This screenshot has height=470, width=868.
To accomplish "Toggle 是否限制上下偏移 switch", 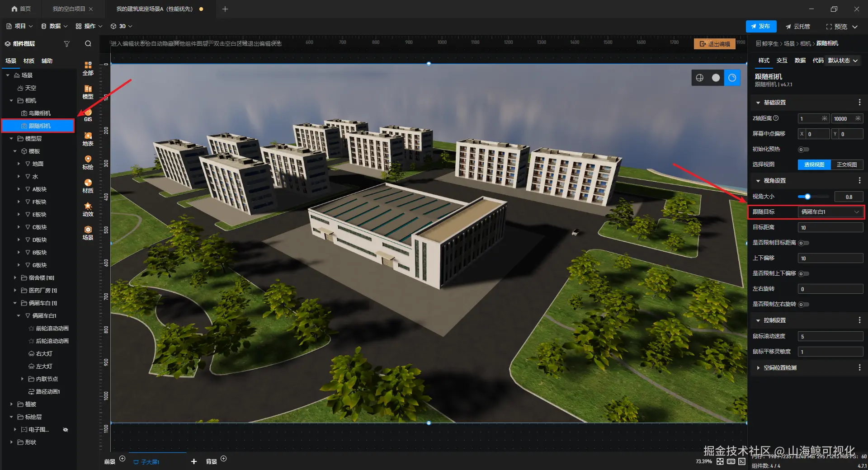I will point(803,274).
